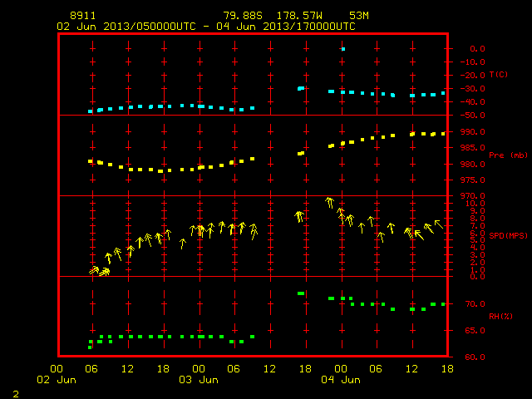Click the 60.0 humidity tick label
532x399 pixels.
click(x=475, y=357)
